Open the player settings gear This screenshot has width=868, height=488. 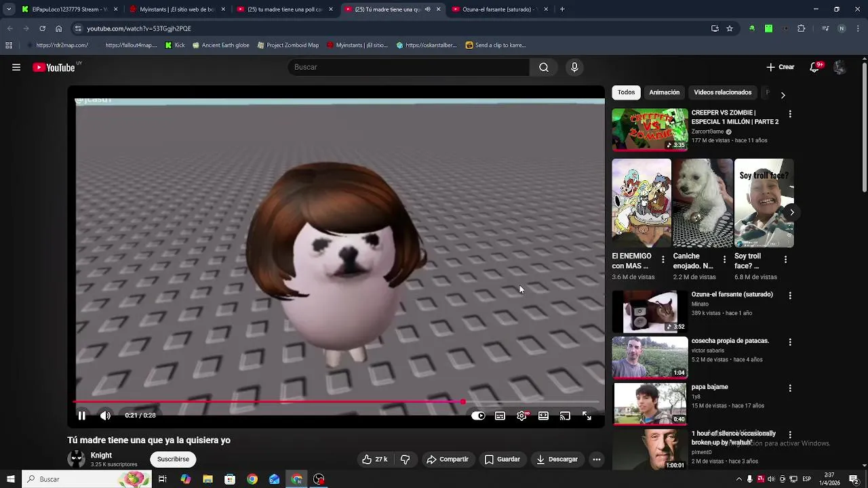[521, 416]
